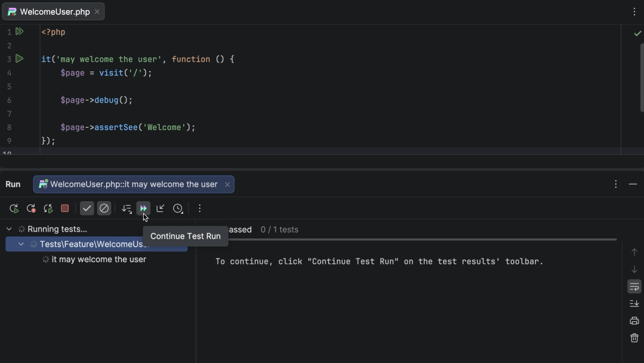
Task: Click the green inspection checkmark in editor
Action: point(637,33)
